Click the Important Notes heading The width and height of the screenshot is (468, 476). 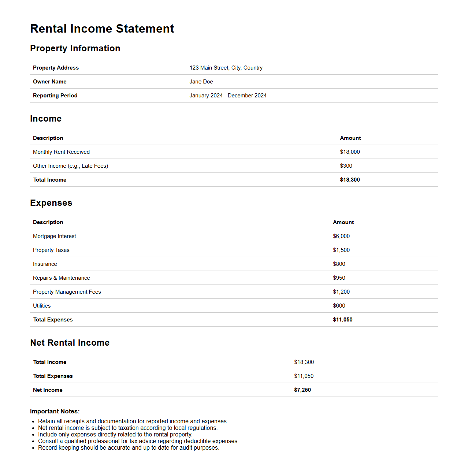55,411
